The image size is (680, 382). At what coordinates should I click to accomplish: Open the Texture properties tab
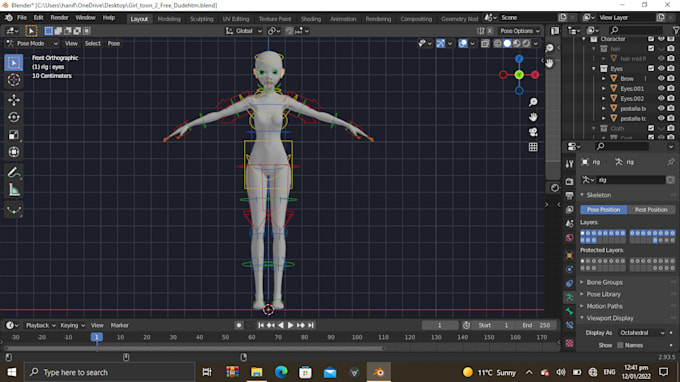pos(569,343)
